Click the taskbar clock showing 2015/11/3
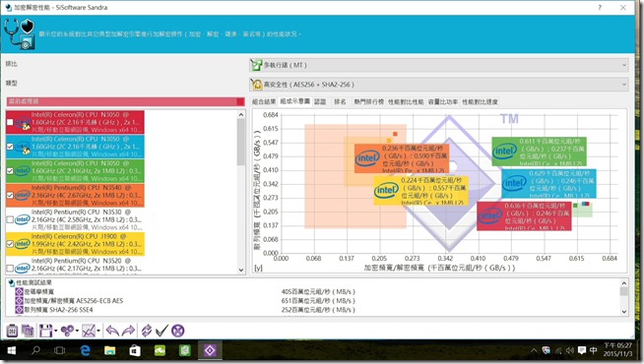 coord(617,350)
